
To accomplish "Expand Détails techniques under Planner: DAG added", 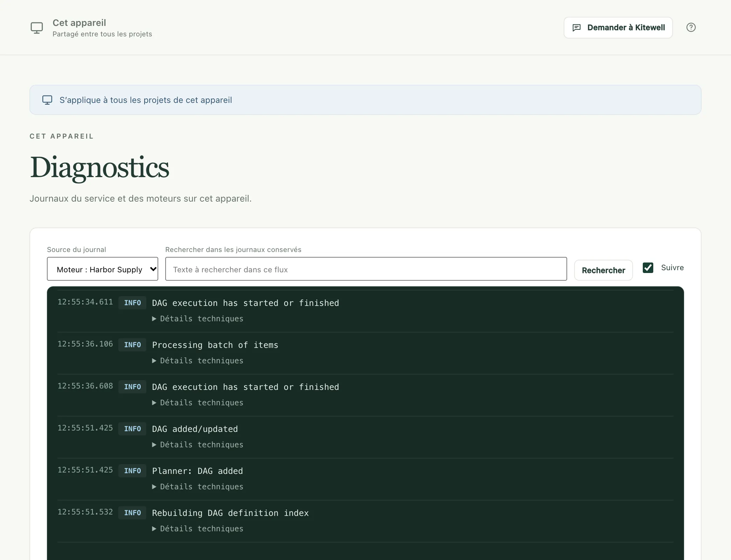I will pyautogui.click(x=198, y=486).
